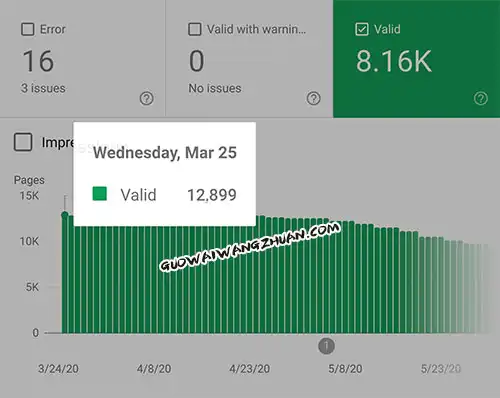Screen dimensions: 500x398
Task: Select the 8.16K valid pages count
Action: (x=394, y=61)
